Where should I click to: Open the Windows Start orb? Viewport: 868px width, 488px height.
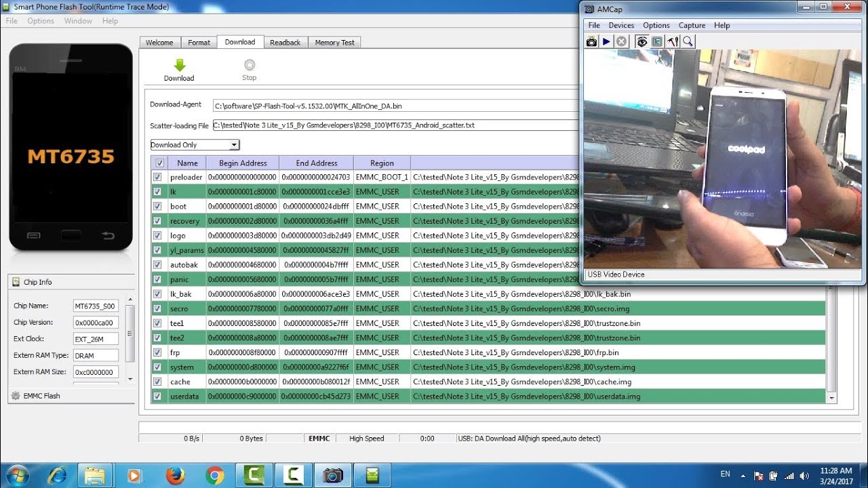(x=16, y=475)
